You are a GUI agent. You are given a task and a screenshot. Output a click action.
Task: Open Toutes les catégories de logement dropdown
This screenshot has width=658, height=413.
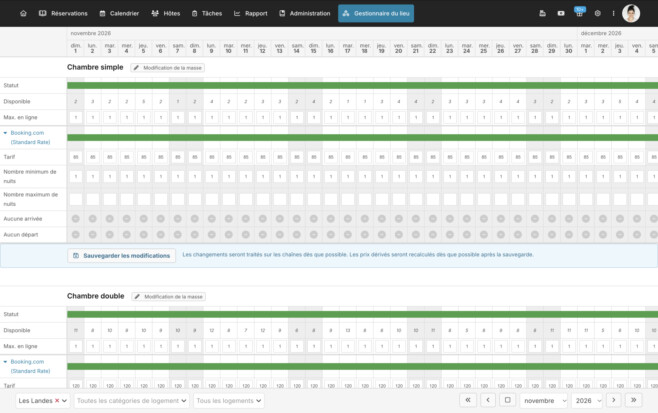(x=131, y=400)
